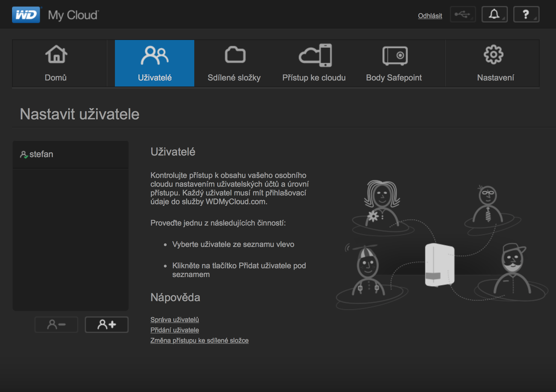The width and height of the screenshot is (556, 392).
Task: Click the Add user icon button
Action: pyautogui.click(x=107, y=325)
